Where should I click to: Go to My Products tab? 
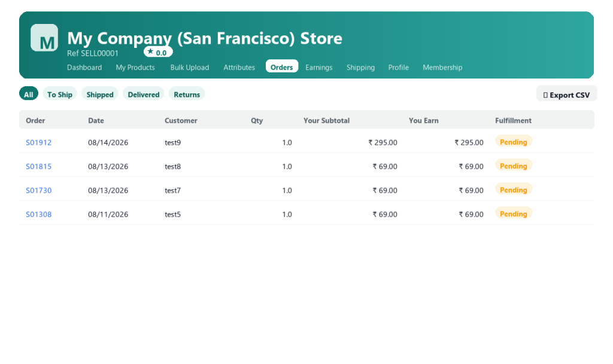tap(135, 67)
